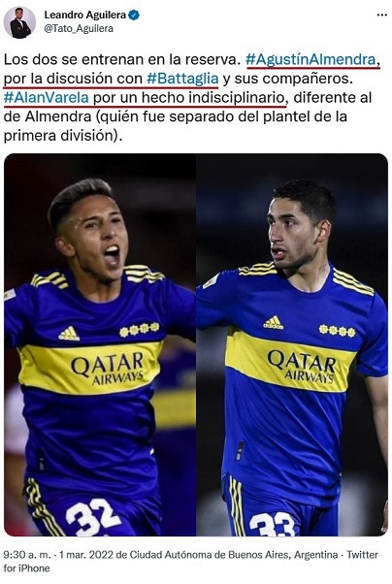Image resolution: width=392 pixels, height=584 pixels.
Task: Click the number 32 on the shorts
Action: point(93,517)
